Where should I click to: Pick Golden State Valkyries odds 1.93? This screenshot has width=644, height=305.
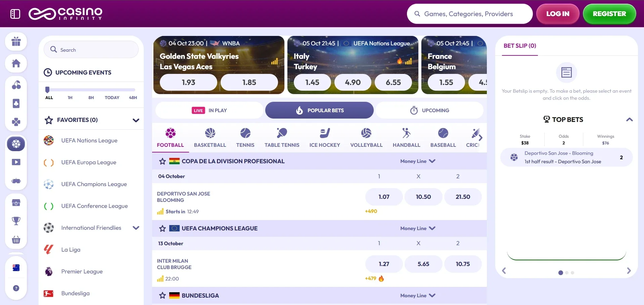tap(188, 82)
